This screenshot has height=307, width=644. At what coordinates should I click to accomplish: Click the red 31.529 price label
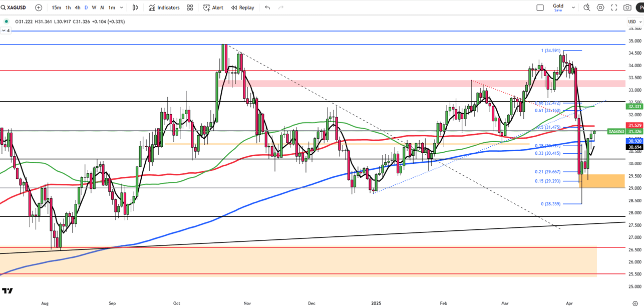point(634,125)
